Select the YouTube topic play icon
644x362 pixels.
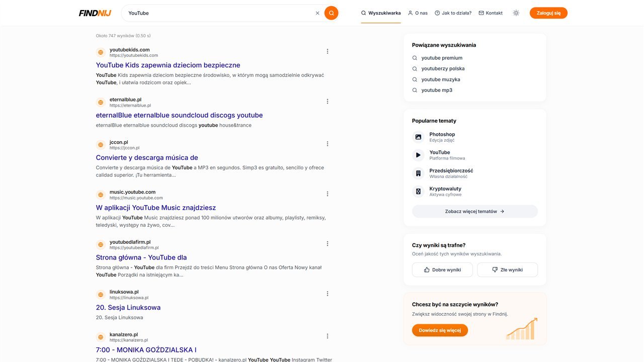[418, 155]
